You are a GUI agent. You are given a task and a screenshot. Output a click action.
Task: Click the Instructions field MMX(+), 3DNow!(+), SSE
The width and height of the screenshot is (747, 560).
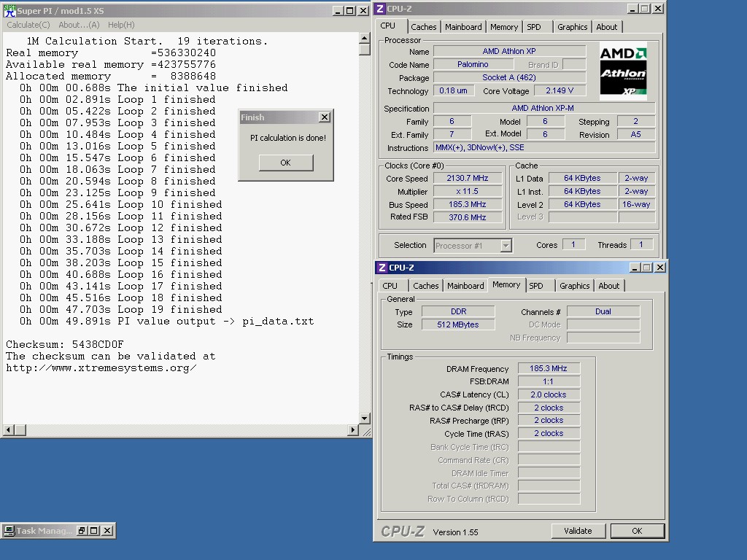click(543, 147)
